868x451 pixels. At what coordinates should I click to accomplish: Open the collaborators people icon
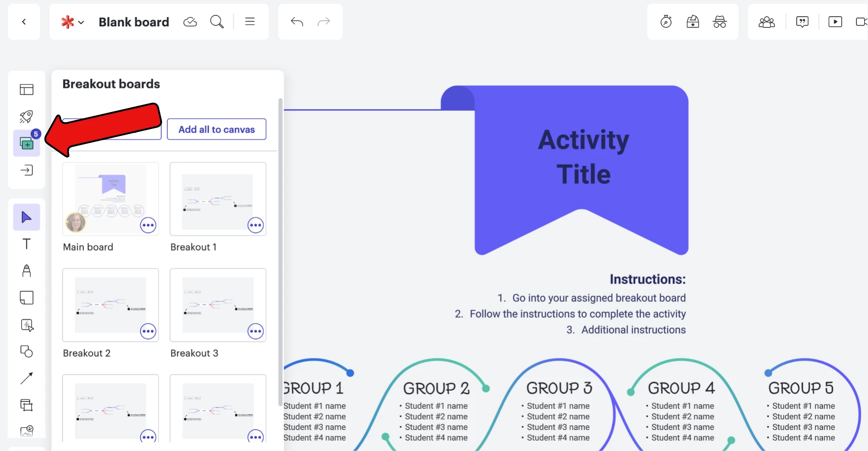coord(767,22)
